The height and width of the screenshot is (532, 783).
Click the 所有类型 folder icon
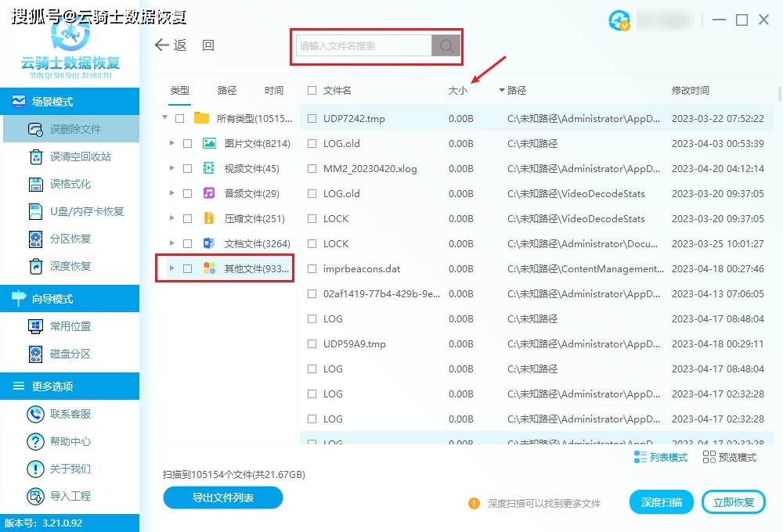click(201, 118)
